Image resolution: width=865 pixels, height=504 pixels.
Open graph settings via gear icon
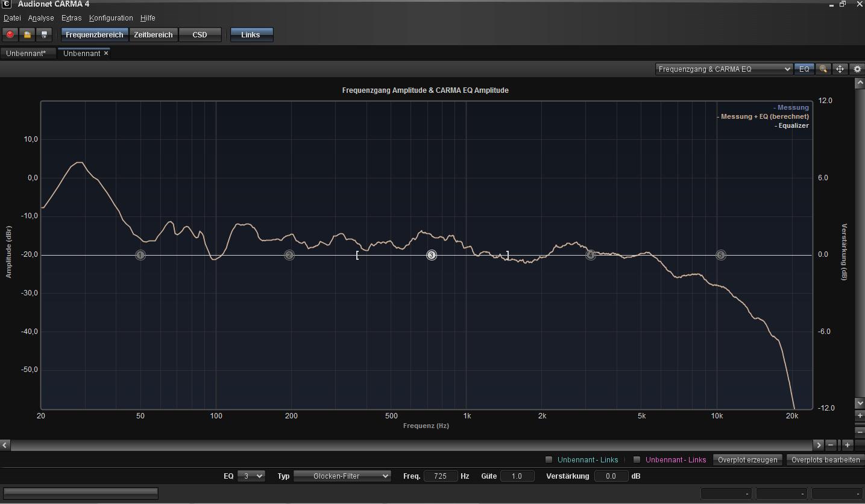[857, 69]
